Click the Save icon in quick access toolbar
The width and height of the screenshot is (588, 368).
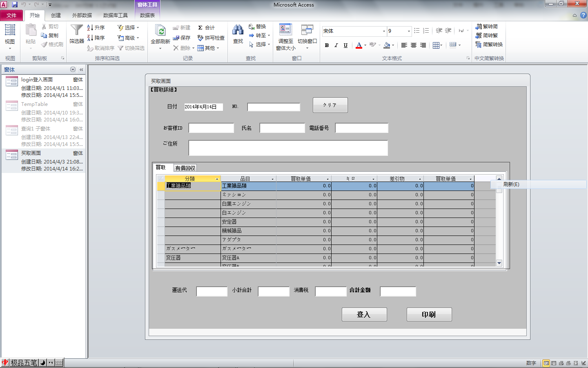tap(15, 4)
